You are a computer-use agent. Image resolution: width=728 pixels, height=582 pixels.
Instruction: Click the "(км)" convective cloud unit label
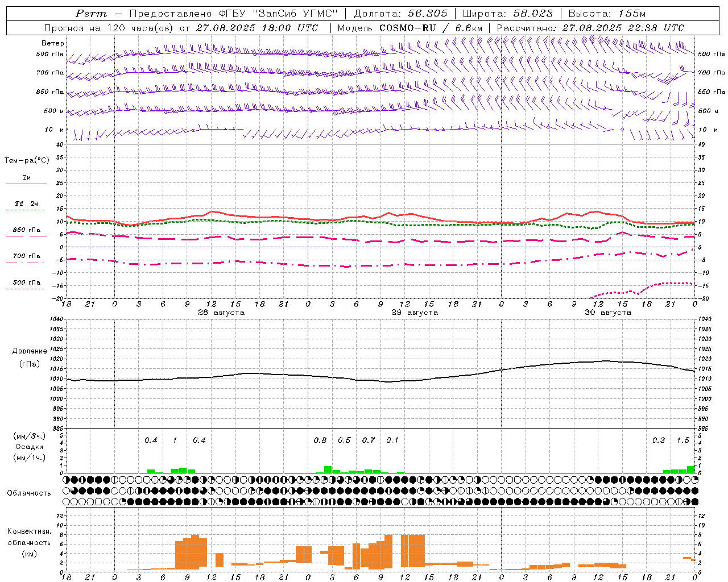click(x=29, y=554)
